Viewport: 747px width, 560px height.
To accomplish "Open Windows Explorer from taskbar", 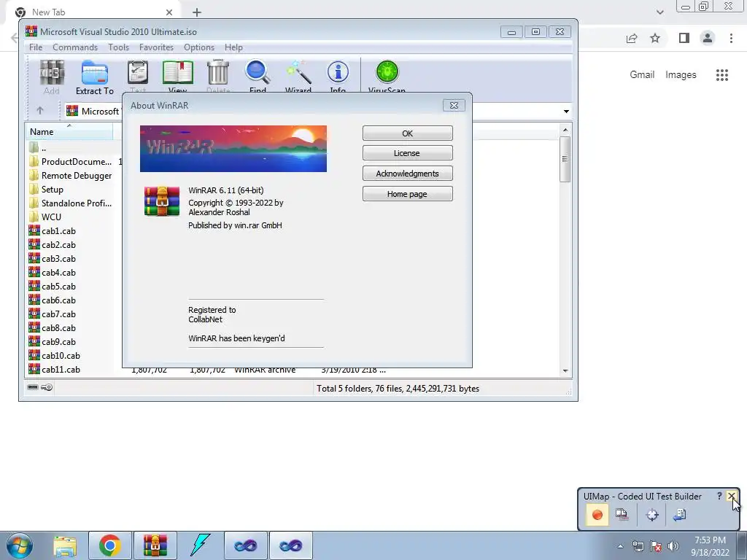I will 65,545.
